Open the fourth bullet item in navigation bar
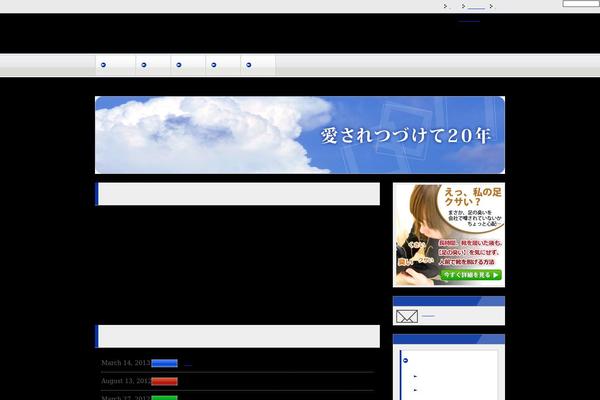The image size is (600, 400). coord(223,65)
